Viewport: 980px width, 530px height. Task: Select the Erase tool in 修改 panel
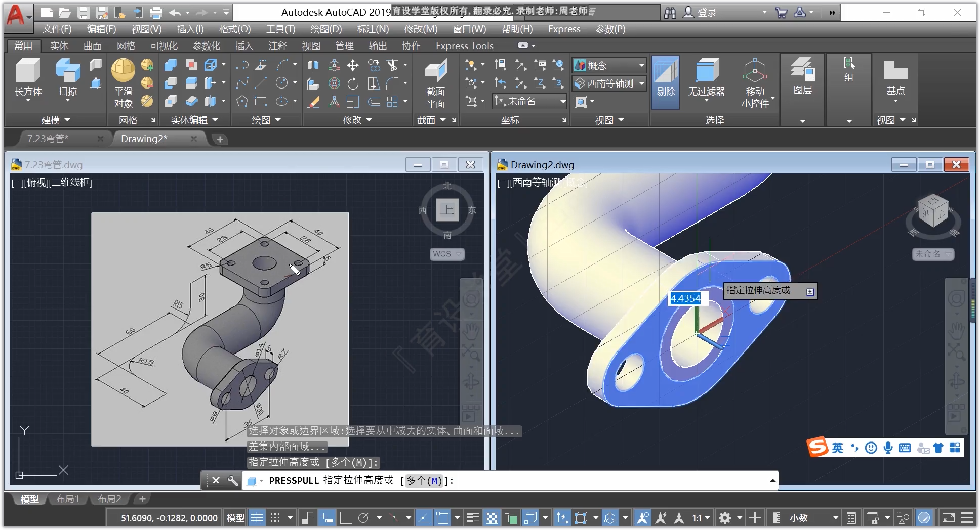pos(313,102)
